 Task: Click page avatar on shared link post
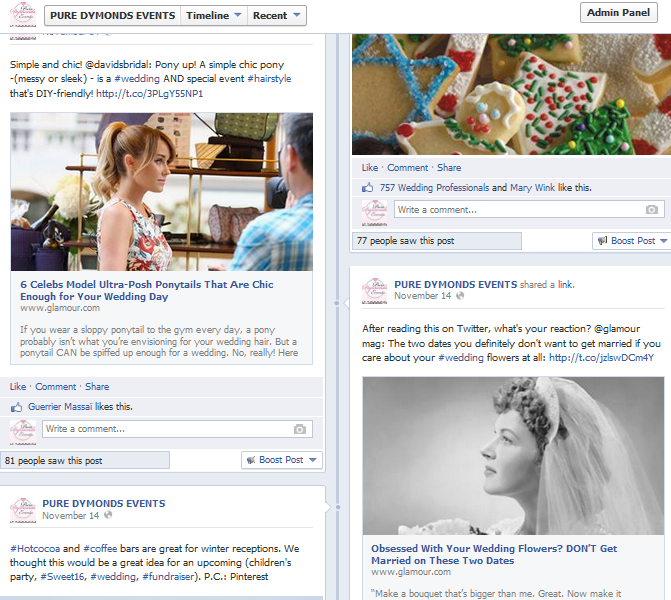[374, 291]
